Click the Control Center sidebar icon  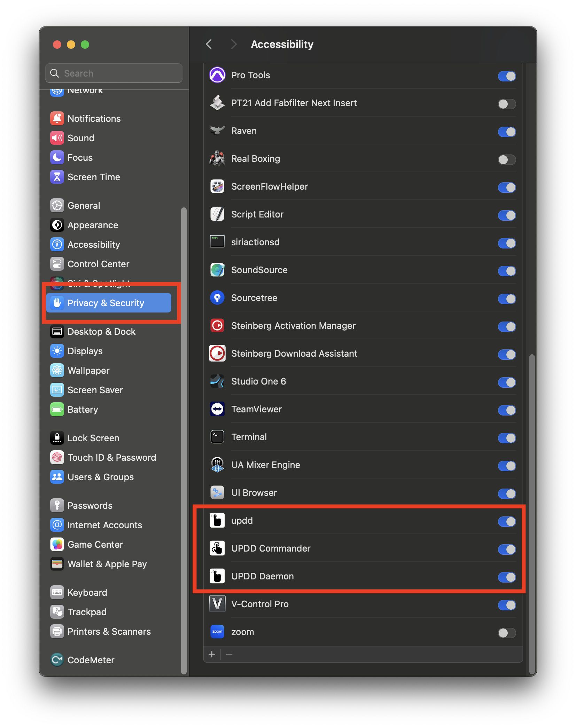pyautogui.click(x=57, y=264)
